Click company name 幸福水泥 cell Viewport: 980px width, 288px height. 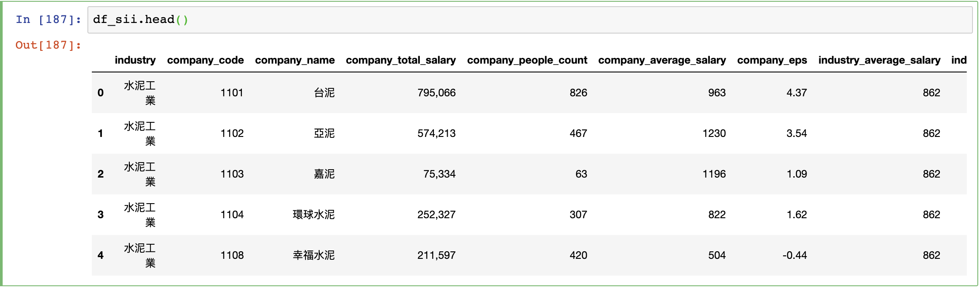tap(314, 255)
